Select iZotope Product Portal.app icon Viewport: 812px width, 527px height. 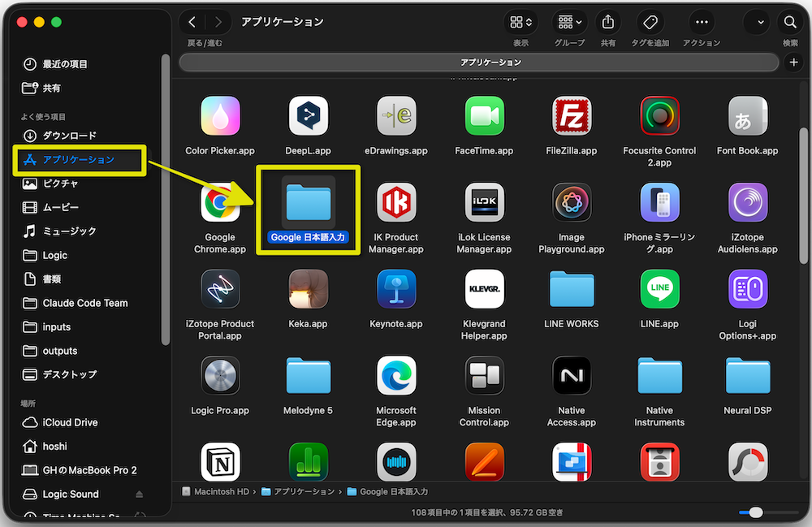click(x=220, y=289)
